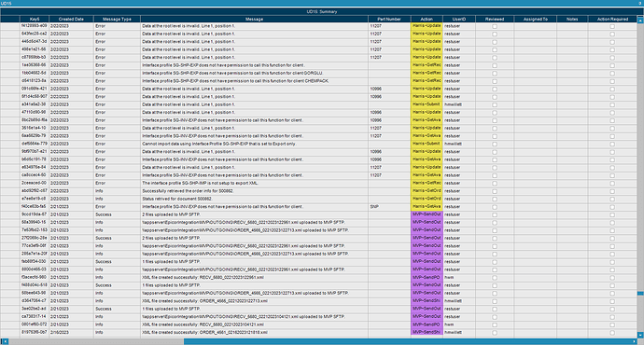The height and width of the screenshot is (345, 644).
Task: Select the Part Number column header
Action: tap(389, 20)
